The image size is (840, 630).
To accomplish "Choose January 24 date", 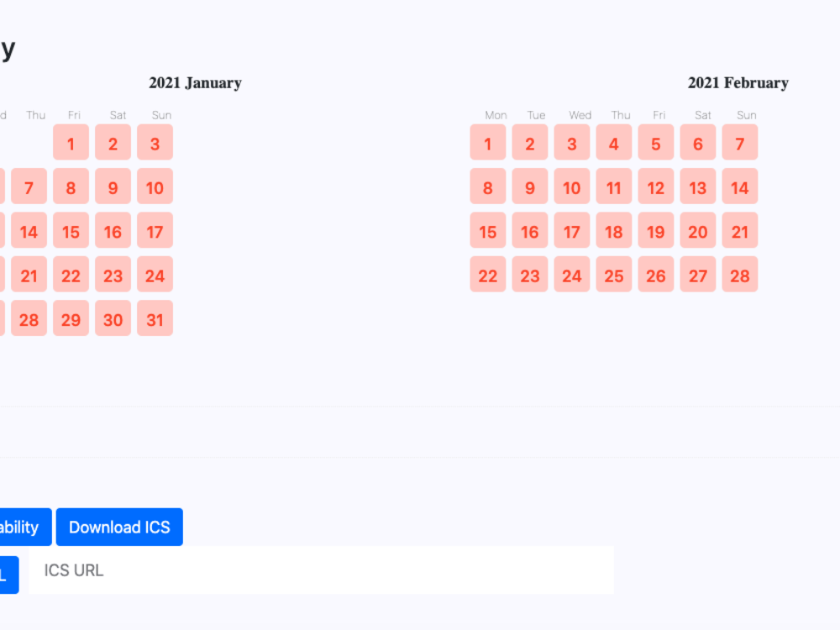I will [155, 275].
